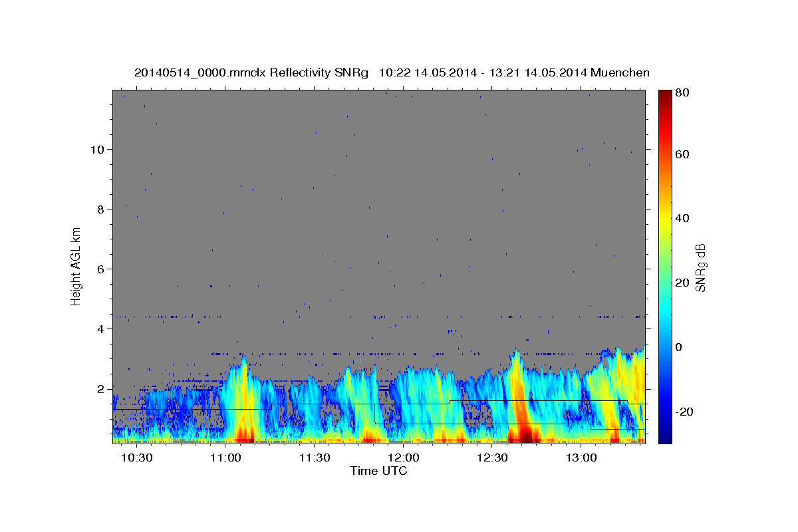Click the 11:30 time tick label
Viewport: 798px width, 532px height.
[315, 458]
